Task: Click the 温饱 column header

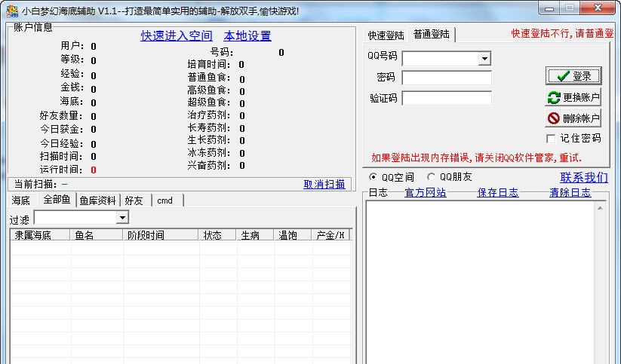Action: click(x=293, y=235)
